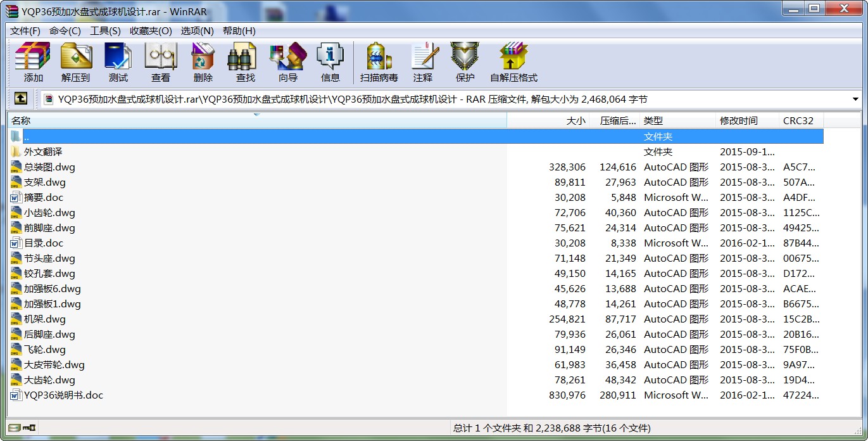Open the 选项(N) menu
Viewport: 868px width, 441px height.
(x=197, y=30)
